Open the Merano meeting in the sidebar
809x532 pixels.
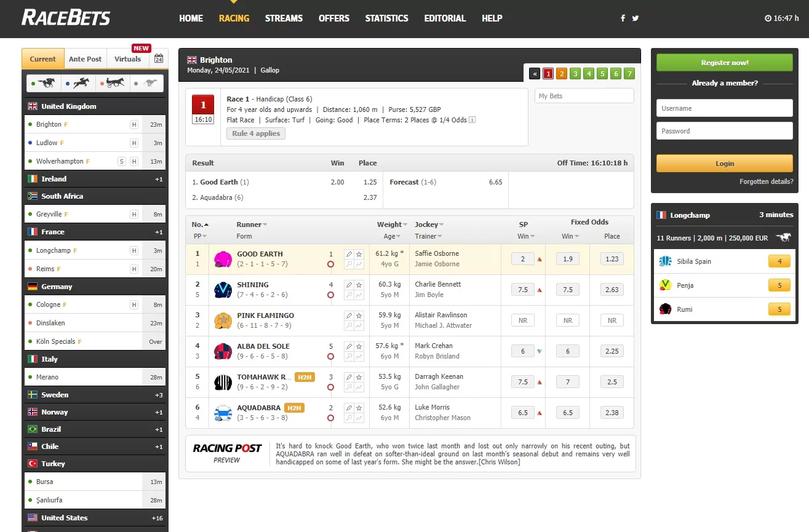coord(95,377)
